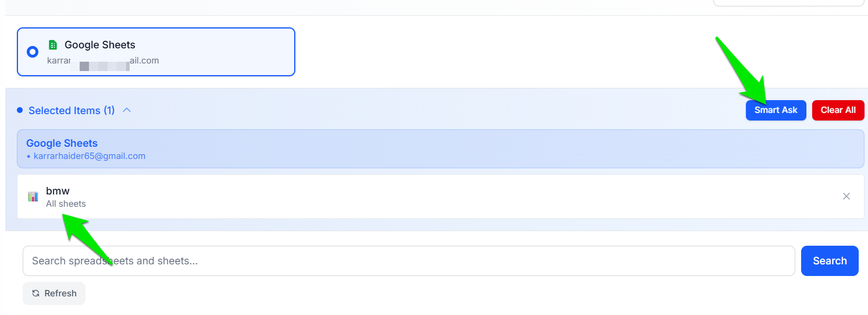Click the All sheets label under bmw

click(66, 204)
